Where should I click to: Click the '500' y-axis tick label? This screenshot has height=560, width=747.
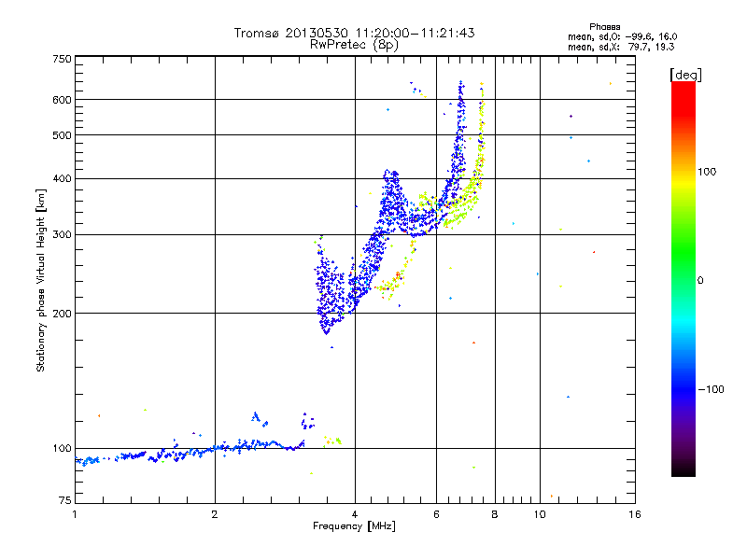click(x=62, y=135)
